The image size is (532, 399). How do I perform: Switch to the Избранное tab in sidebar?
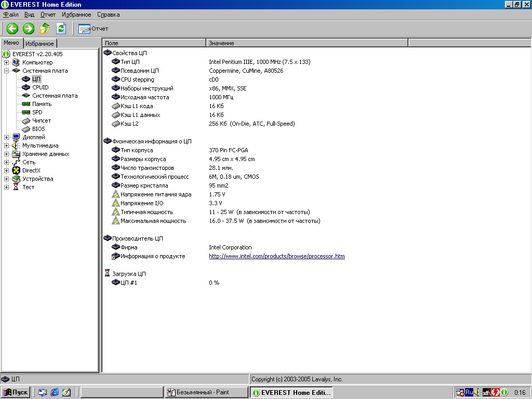tap(39, 44)
